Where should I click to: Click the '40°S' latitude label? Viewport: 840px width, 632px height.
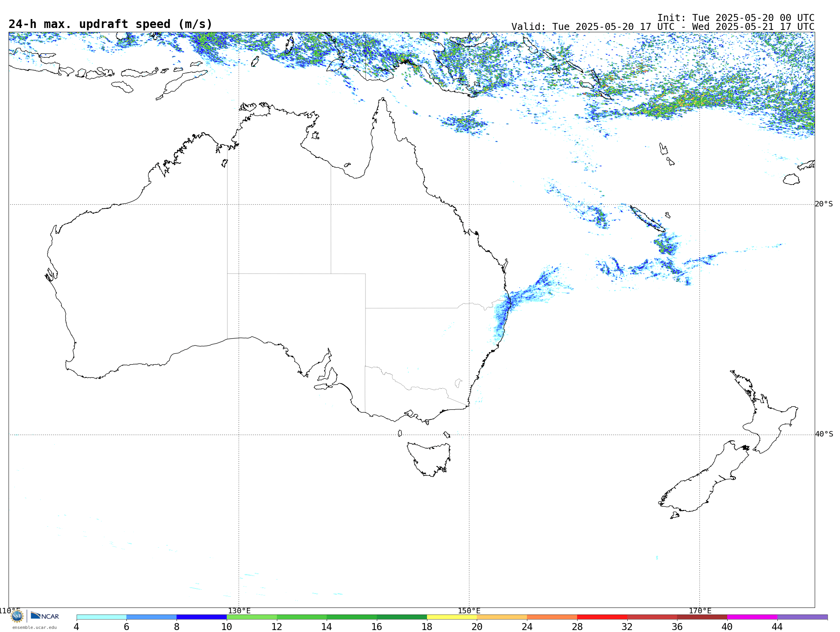click(x=824, y=434)
